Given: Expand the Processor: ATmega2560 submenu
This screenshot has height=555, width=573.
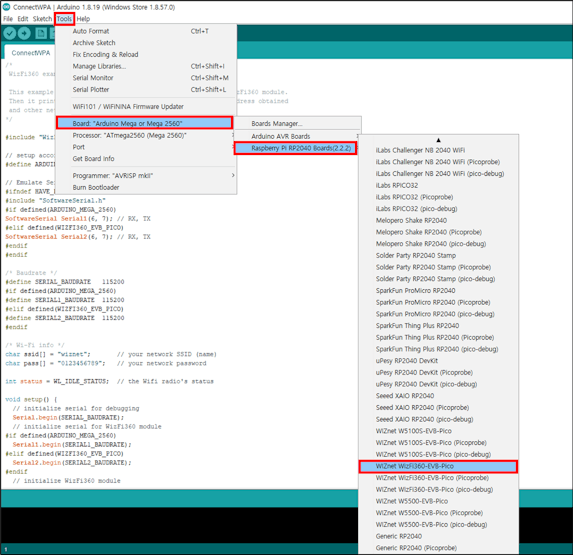Looking at the screenshot, I should click(x=146, y=136).
